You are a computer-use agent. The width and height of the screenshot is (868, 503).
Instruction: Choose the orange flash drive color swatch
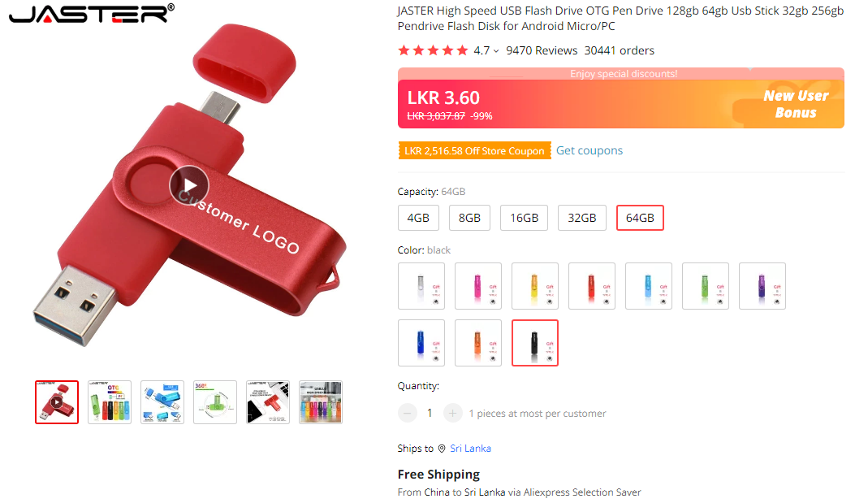coord(478,343)
